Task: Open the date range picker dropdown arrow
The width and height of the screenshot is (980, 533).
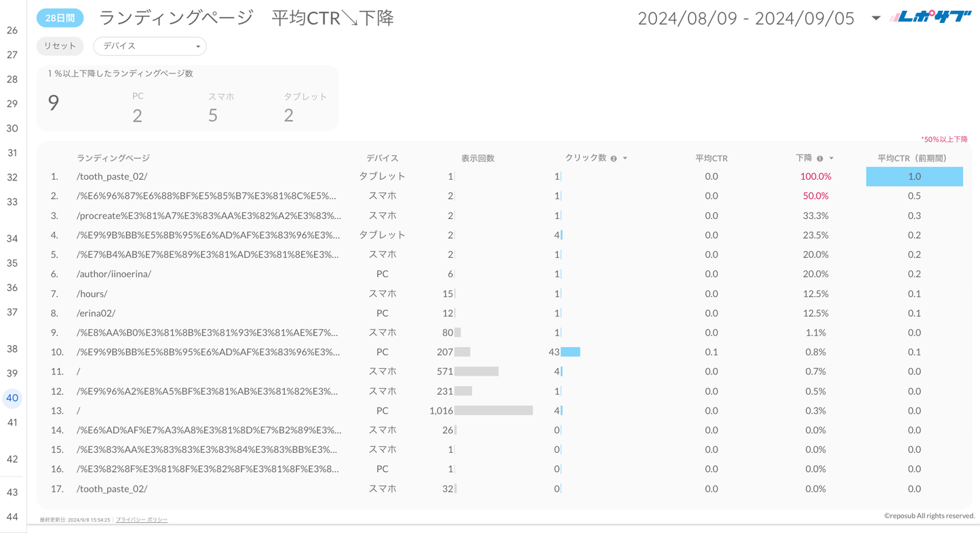Action: [876, 18]
